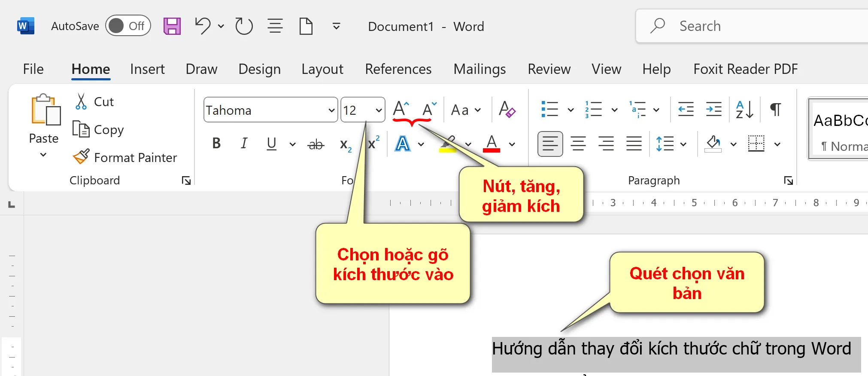Open font color dropdown arrow

pos(512,144)
